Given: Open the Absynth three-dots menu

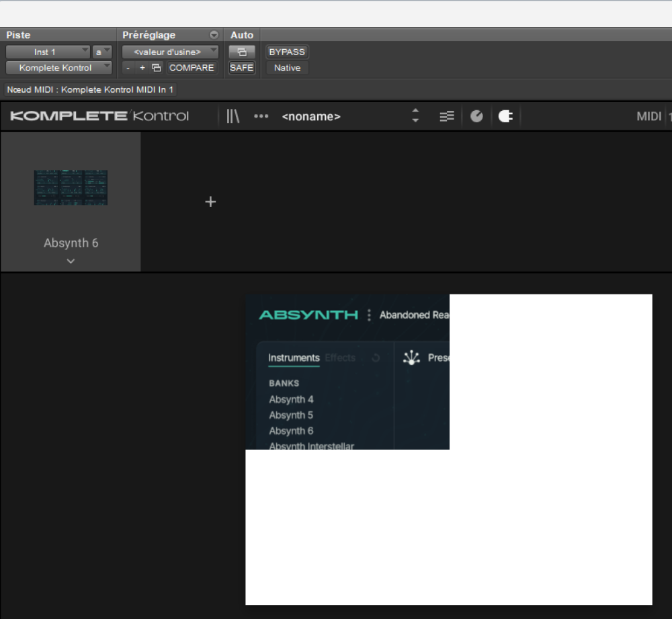Looking at the screenshot, I should [369, 315].
